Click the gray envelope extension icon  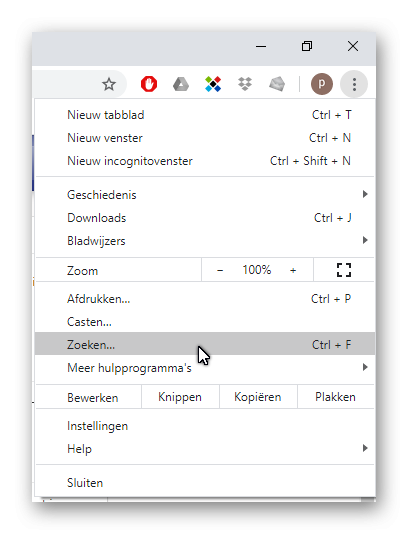coord(277,84)
